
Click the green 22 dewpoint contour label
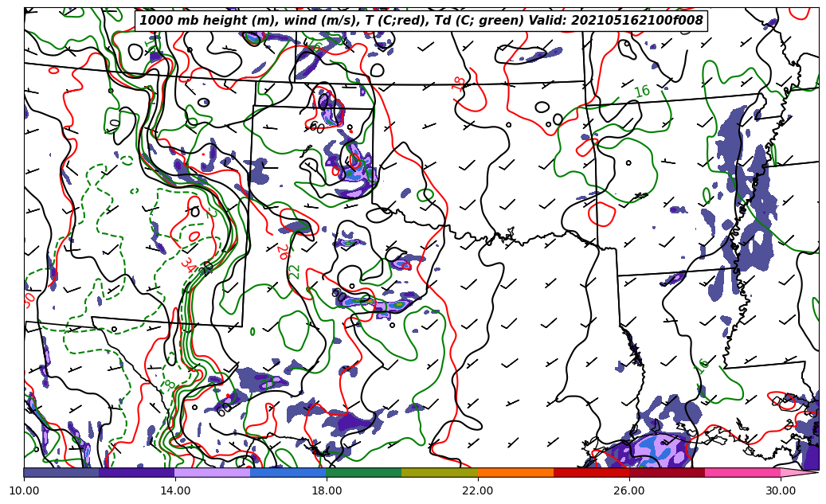tap(295, 271)
